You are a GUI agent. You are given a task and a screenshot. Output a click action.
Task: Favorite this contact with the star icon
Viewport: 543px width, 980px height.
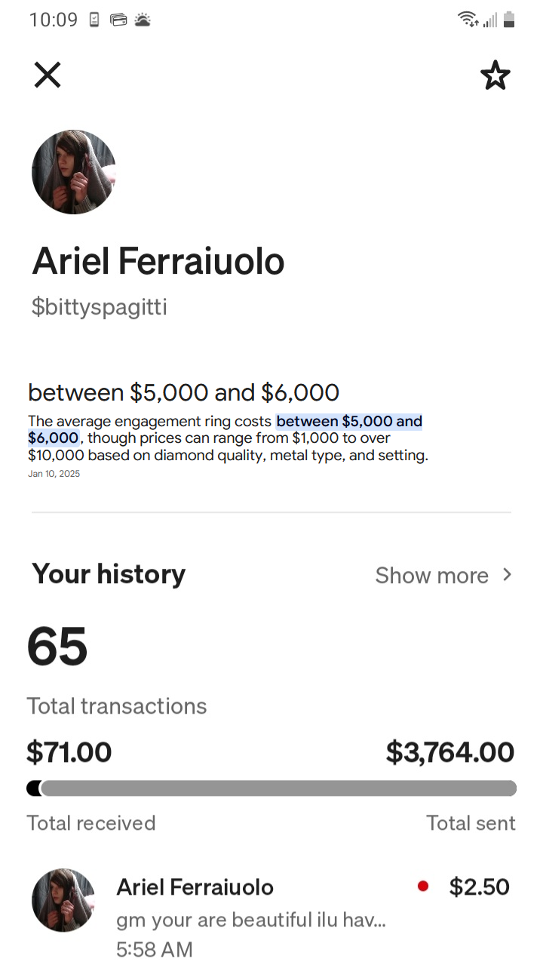[495, 75]
